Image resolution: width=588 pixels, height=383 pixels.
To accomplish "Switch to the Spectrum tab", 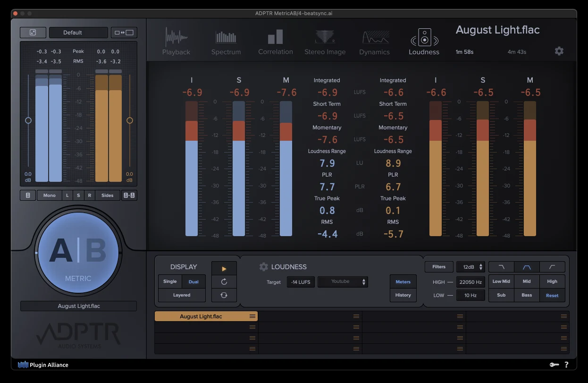I will pos(226,42).
